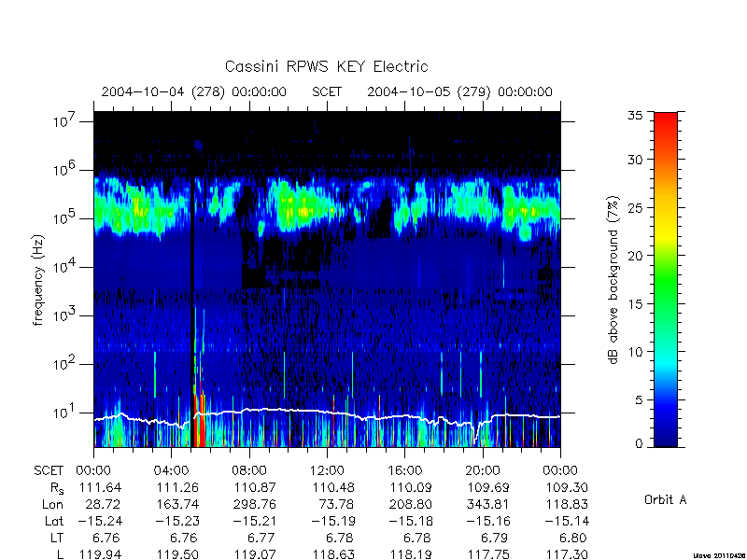The width and height of the screenshot is (747, 560).
Task: Click the 'frequency (Hz)' axis label
Action: (x=38, y=280)
